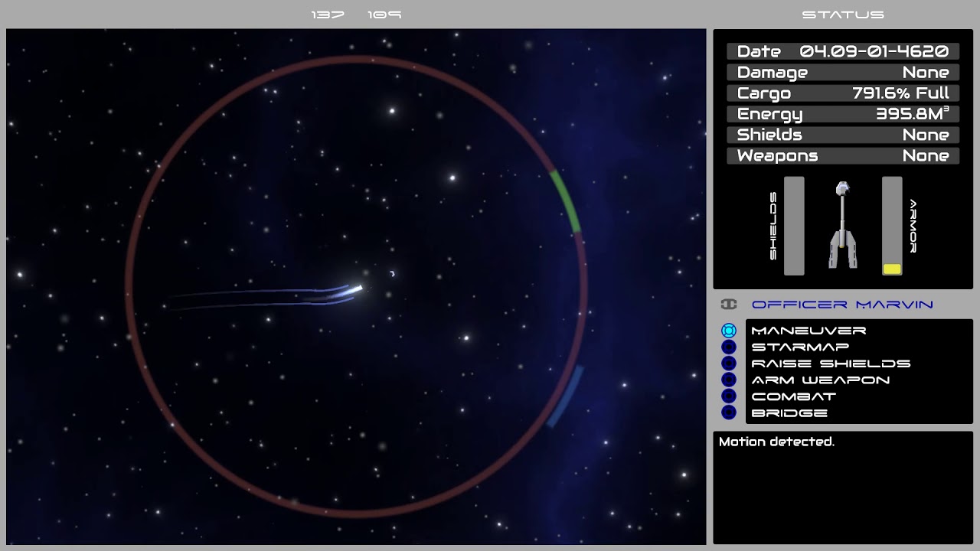Screen dimensions: 980x551
Task: Click the blue arc marker on the ring
Action: pos(565,397)
